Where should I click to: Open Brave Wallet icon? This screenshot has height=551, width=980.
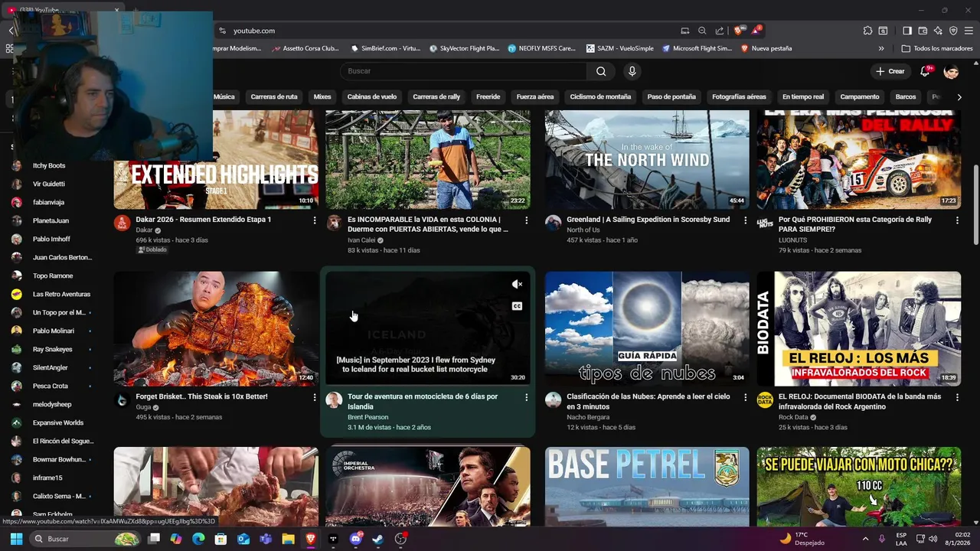click(x=923, y=31)
